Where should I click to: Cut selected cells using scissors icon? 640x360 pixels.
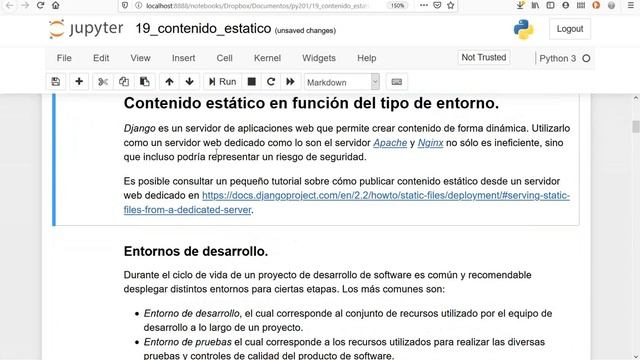pos(103,82)
